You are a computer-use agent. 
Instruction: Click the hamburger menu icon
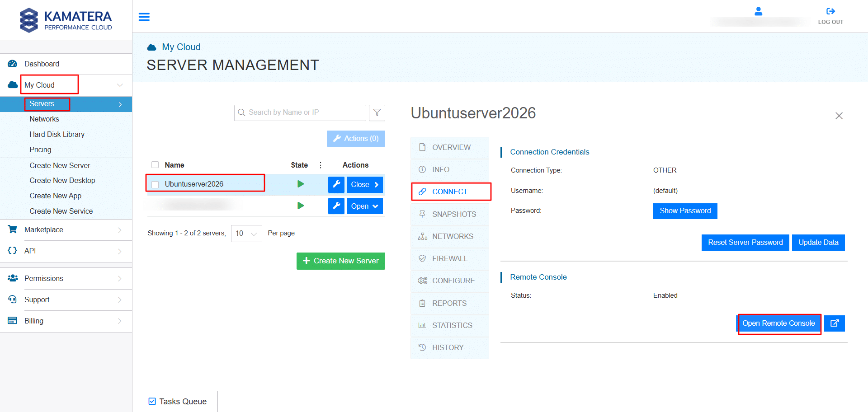(x=144, y=17)
